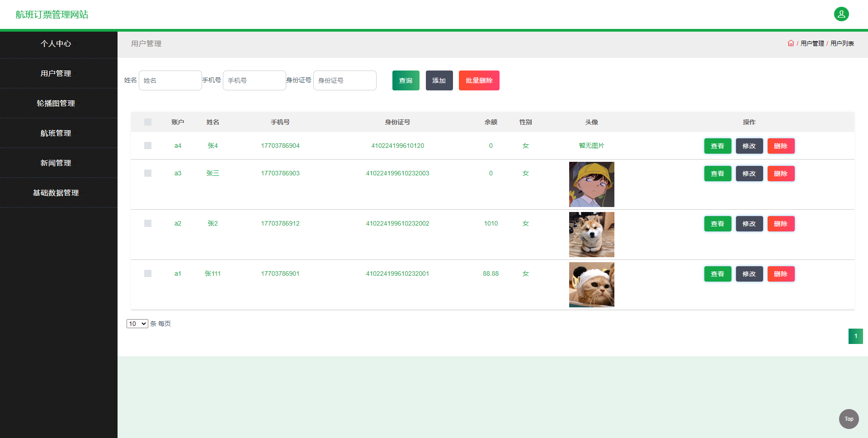Screen dimensions: 868x438
Task: Expand the 轮播图管理 sidebar menu
Action: 56,103
